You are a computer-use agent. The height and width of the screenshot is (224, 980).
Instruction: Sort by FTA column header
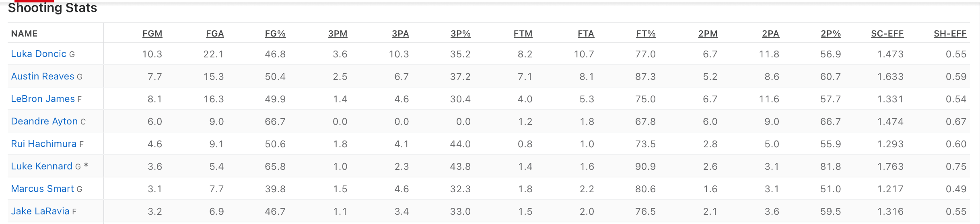pos(586,34)
